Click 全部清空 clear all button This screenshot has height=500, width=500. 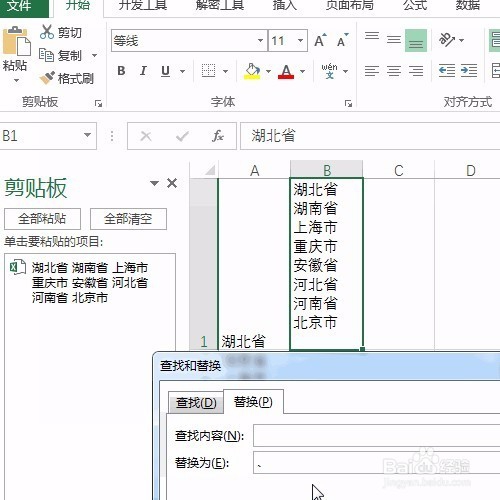(x=128, y=219)
